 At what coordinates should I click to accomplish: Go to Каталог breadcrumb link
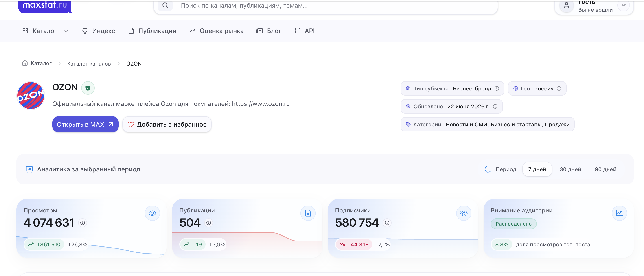tap(41, 63)
